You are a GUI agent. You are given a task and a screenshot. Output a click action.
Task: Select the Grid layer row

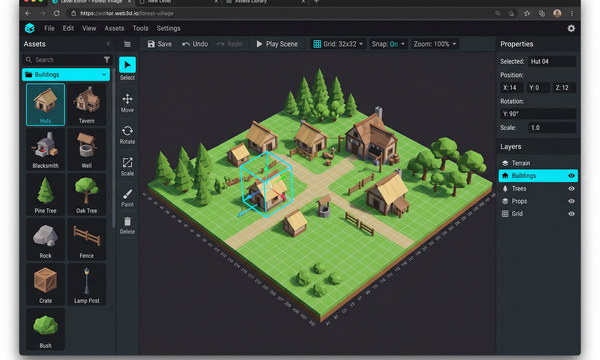pos(538,214)
